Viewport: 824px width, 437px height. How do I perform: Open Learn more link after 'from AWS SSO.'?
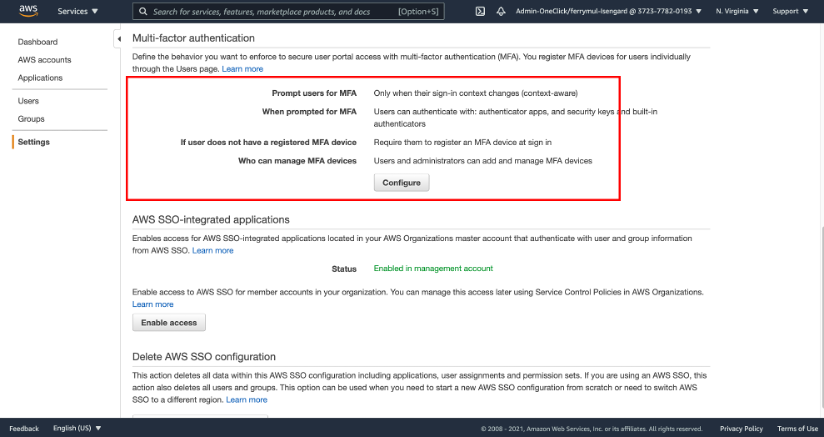213,251
